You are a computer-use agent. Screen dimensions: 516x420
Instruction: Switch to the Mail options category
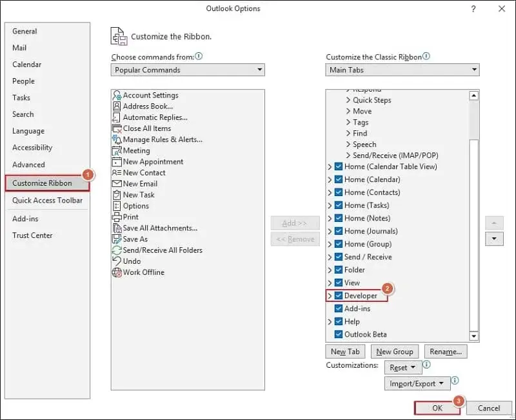[19, 48]
